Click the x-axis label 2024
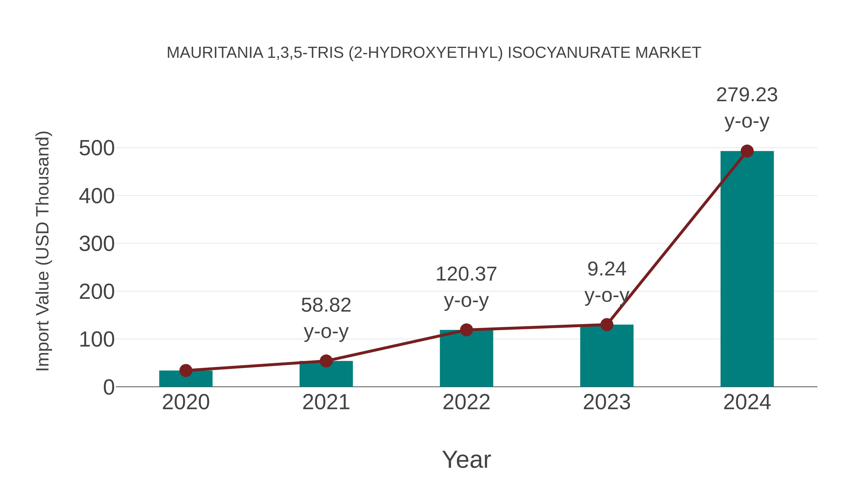The height and width of the screenshot is (488, 868). click(x=747, y=402)
